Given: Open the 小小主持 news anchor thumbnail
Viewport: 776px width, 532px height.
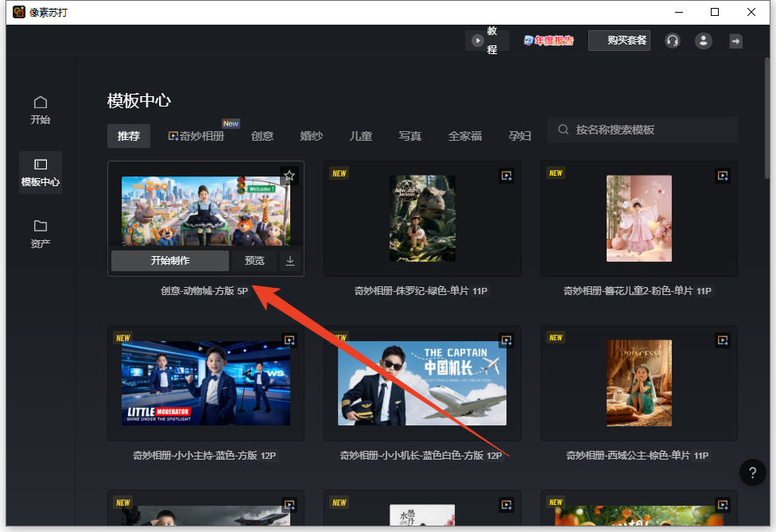Looking at the screenshot, I should click(x=206, y=383).
